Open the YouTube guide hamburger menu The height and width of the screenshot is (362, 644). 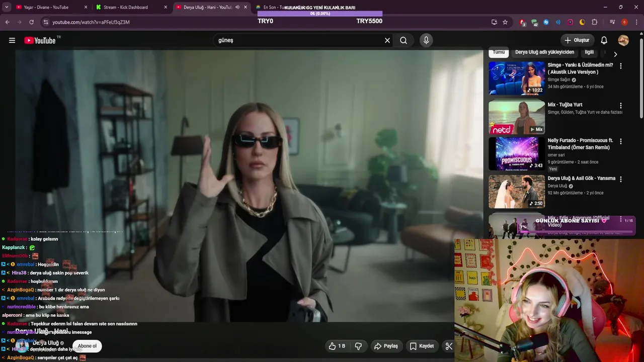coord(12,40)
